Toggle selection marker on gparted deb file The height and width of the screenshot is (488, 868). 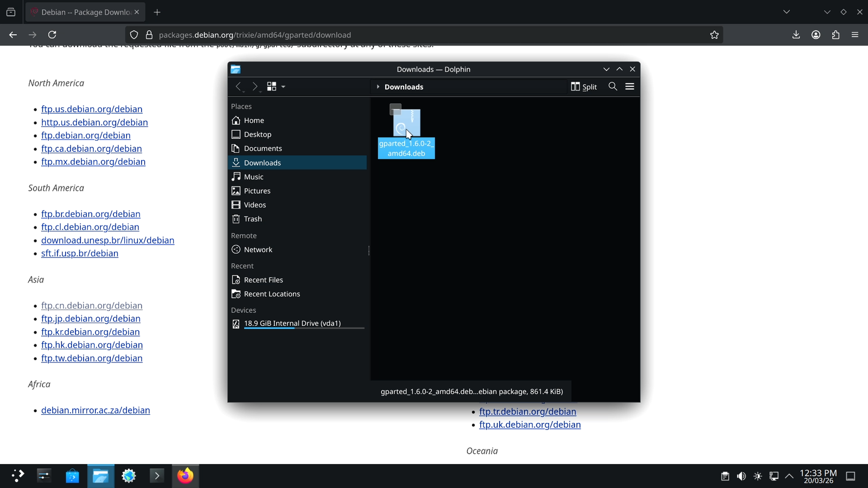click(395, 110)
